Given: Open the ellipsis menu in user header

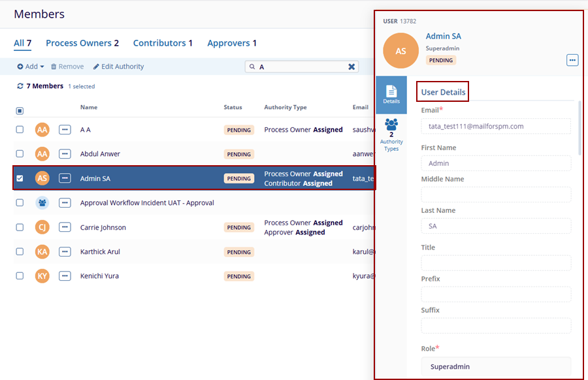Looking at the screenshot, I should coord(572,60).
